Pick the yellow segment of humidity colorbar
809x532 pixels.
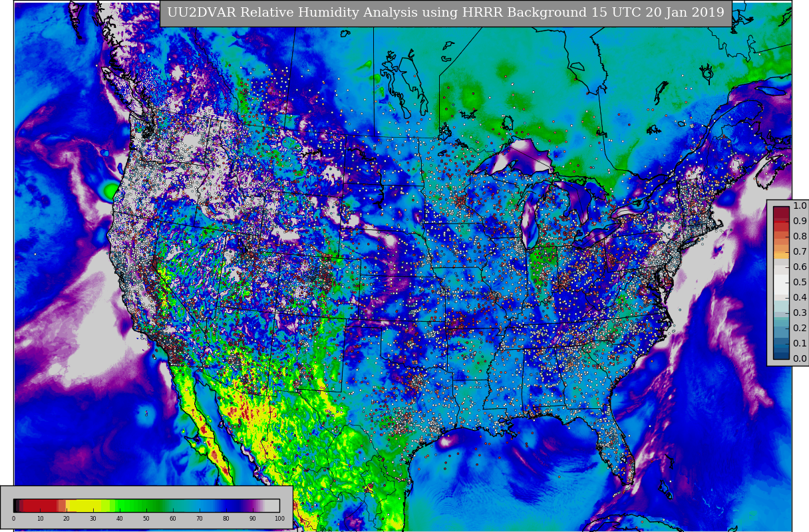[86, 505]
